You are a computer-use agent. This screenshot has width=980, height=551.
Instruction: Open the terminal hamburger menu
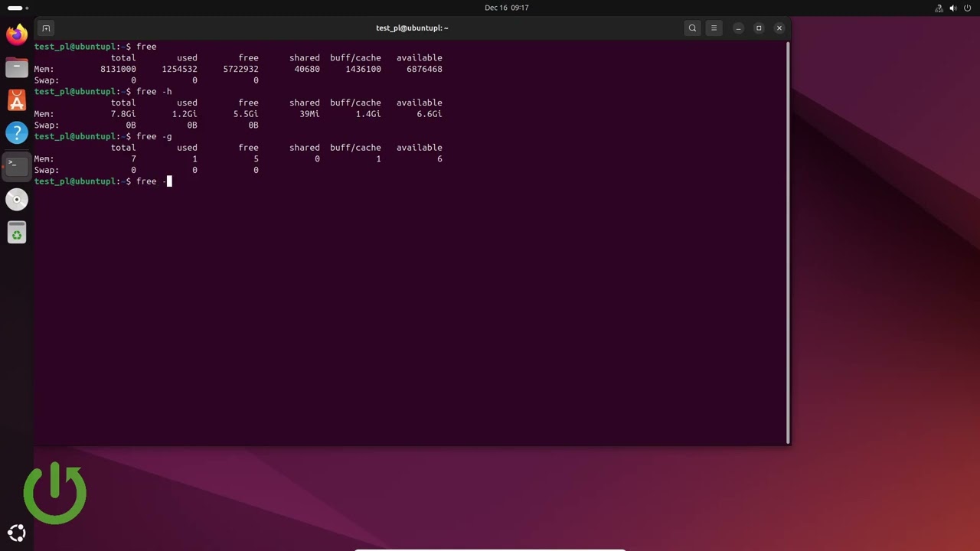[x=714, y=28]
